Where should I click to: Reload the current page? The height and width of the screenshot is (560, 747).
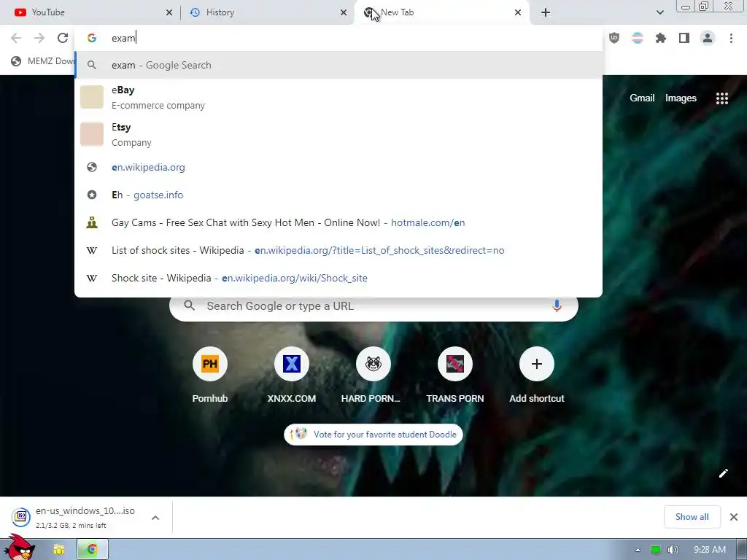click(x=63, y=38)
